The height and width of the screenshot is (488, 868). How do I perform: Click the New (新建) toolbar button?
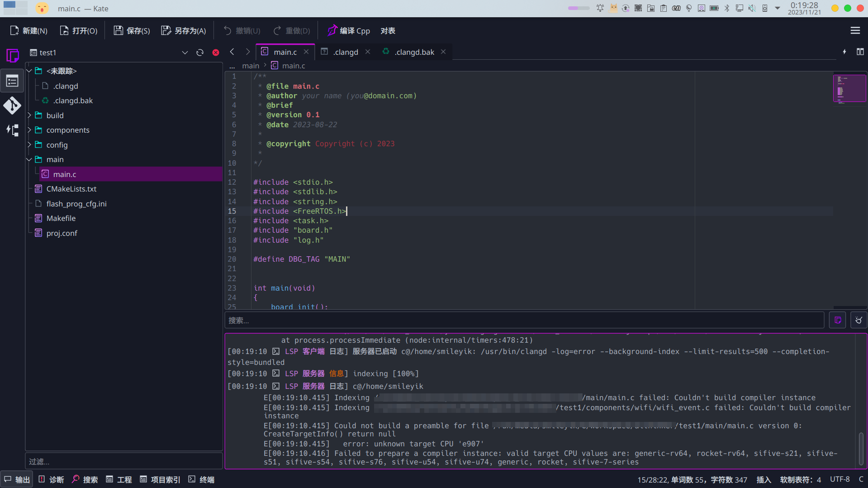28,31
